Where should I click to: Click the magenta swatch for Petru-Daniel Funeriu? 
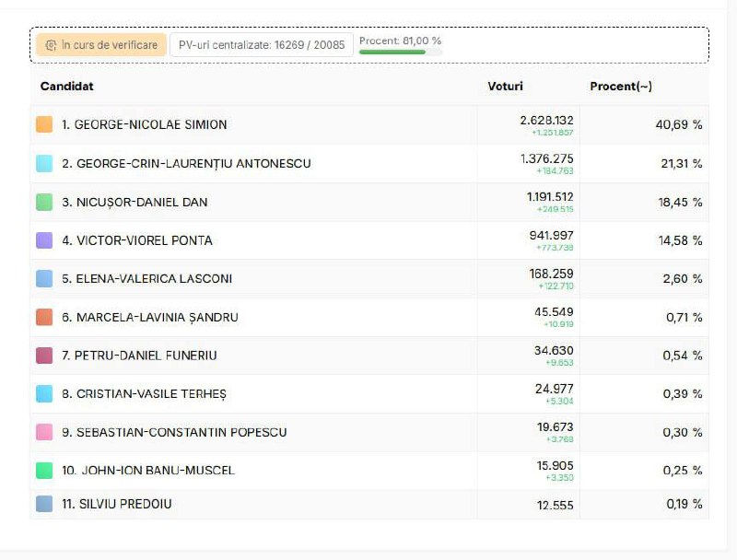click(x=44, y=356)
